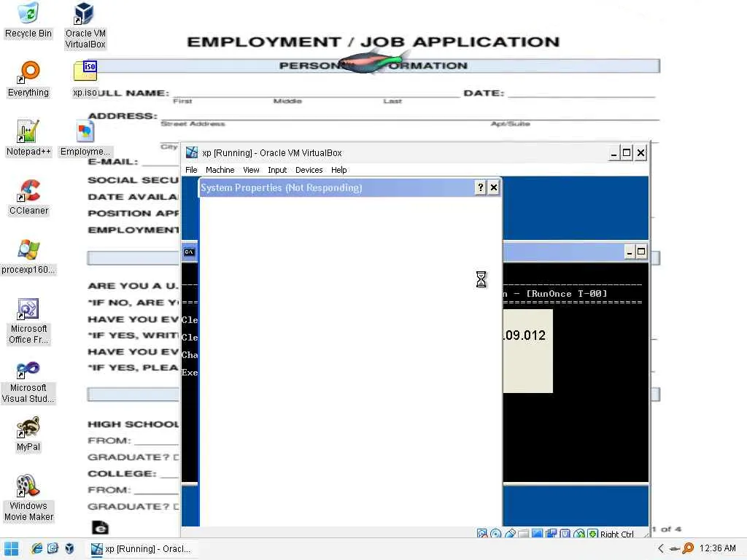Viewport: 747px width, 560px height.
Task: Click the fish logo on the wallpaper header
Action: pyautogui.click(x=373, y=63)
